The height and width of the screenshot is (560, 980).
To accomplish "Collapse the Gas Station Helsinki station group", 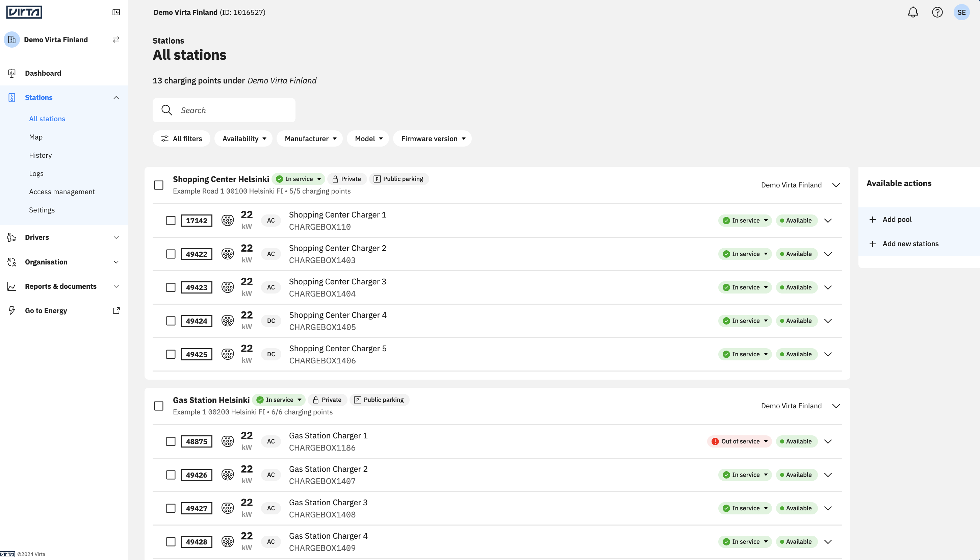I will pyautogui.click(x=836, y=406).
